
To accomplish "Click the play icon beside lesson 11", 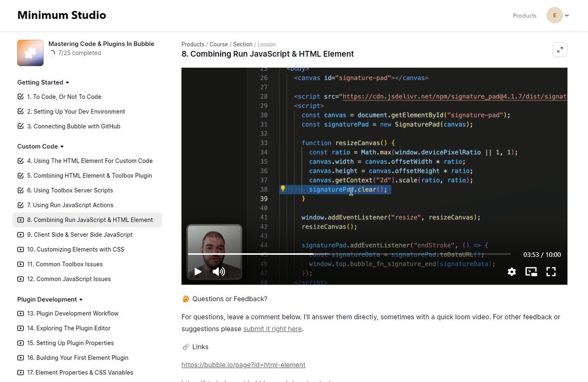I will (21, 264).
